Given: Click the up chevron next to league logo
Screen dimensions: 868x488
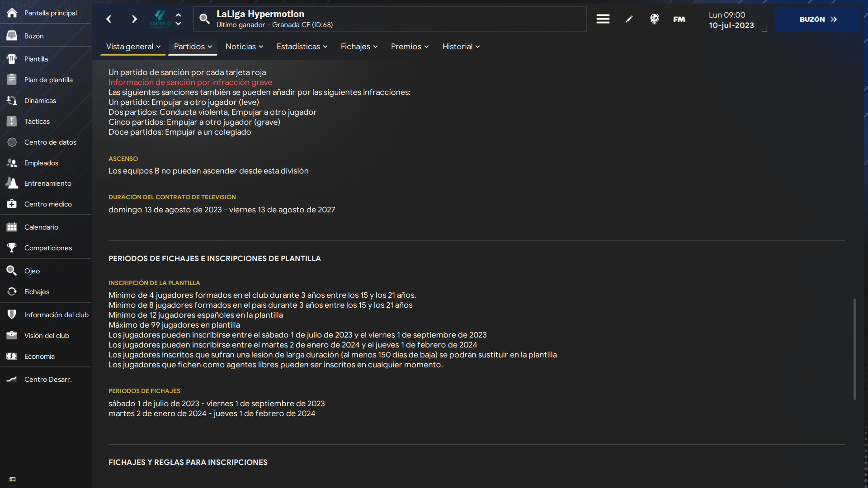Looking at the screenshot, I should click(178, 15).
